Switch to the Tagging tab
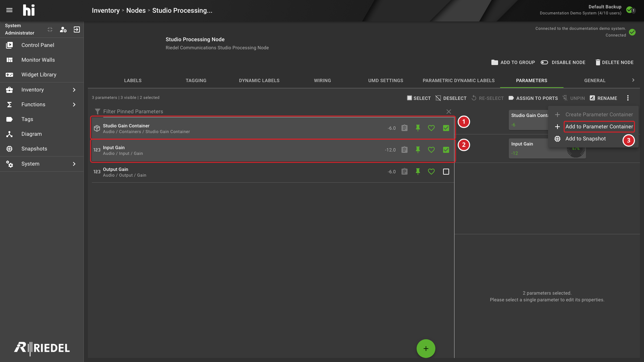The height and width of the screenshot is (362, 644). pos(196,80)
